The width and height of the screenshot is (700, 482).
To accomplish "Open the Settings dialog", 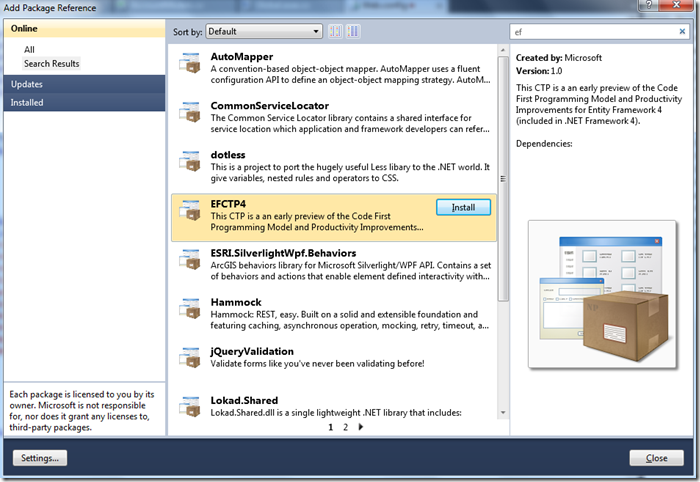I will 40,458.
